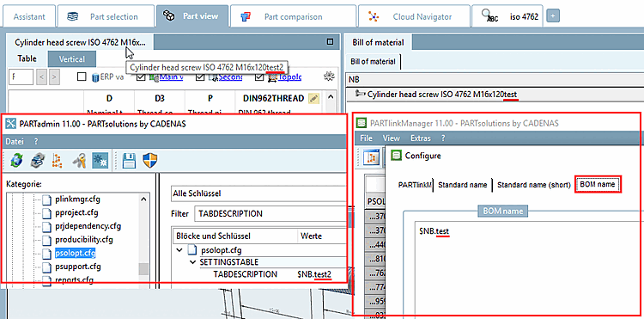Image resolution: width=644 pixels, height=319 pixels.
Task: Uncheck the Main view checkbox
Action: point(141,77)
